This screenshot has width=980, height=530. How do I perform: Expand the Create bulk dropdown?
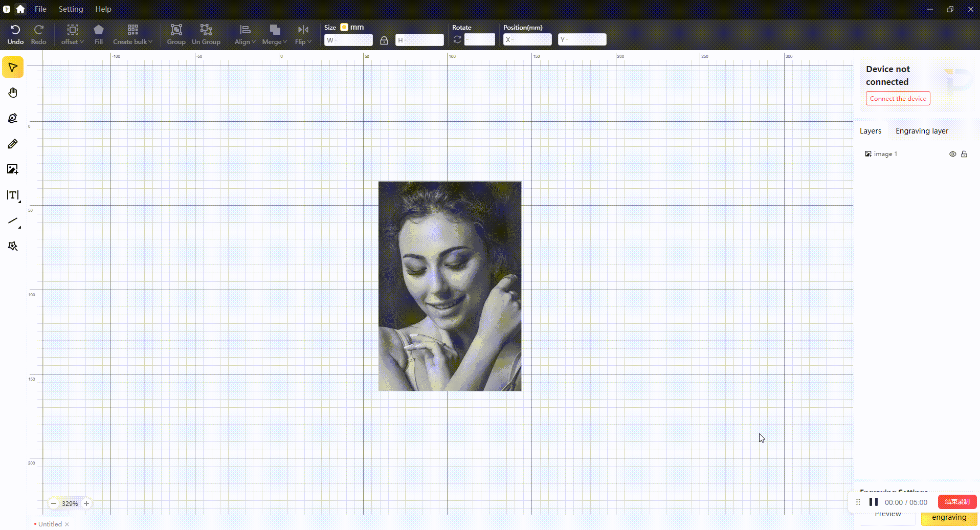(x=132, y=35)
